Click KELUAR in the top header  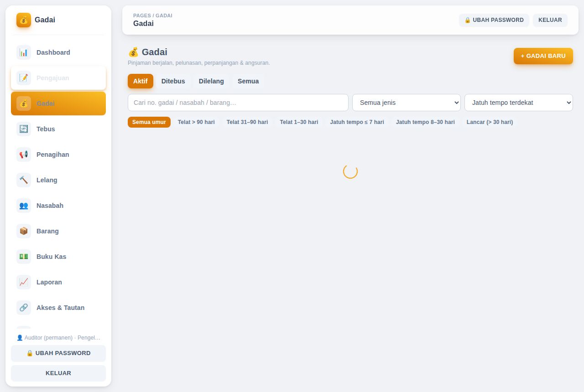550,20
